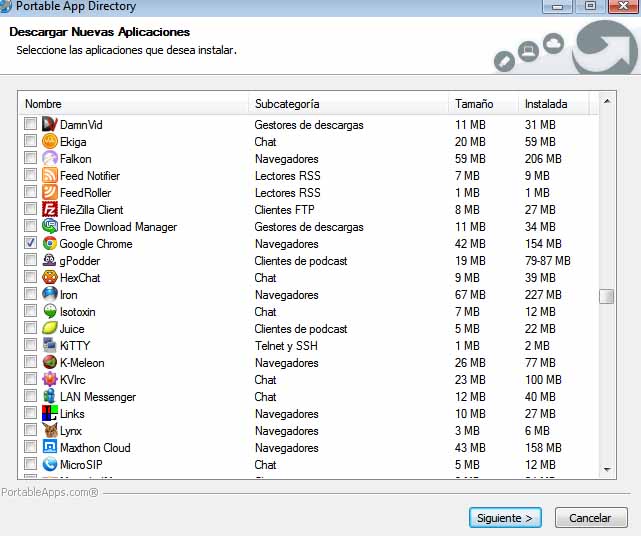Click the Maxthon Cloud icon
Image resolution: width=641 pixels, height=536 pixels.
coord(49,447)
